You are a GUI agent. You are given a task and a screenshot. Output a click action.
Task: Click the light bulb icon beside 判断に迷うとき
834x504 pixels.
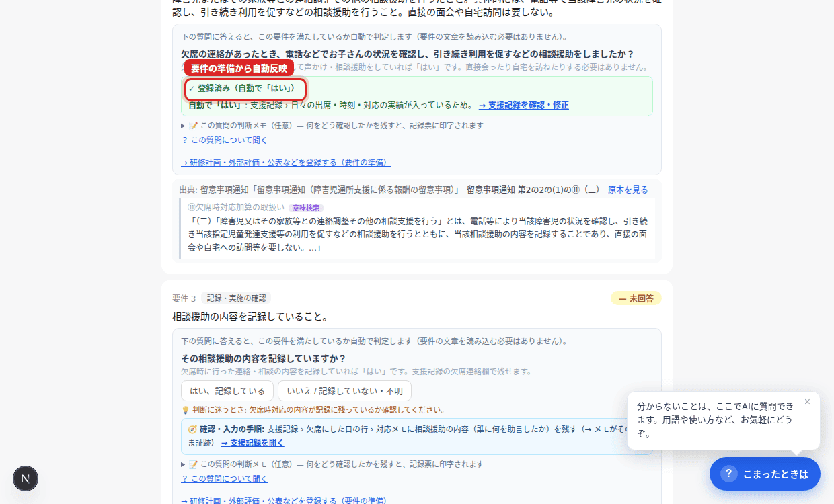[186, 410]
